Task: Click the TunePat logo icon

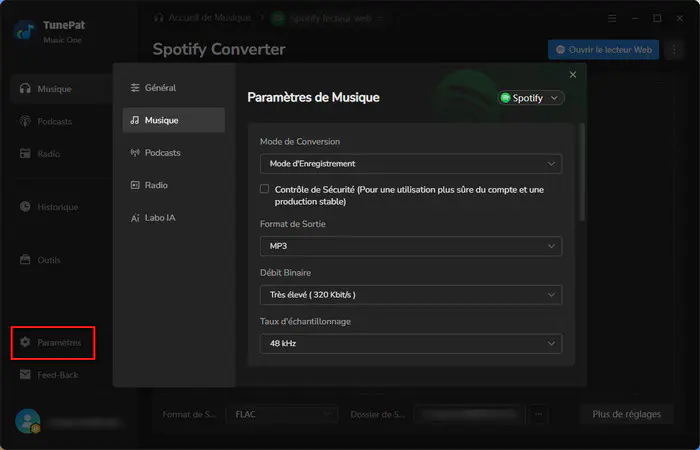Action: point(25,31)
